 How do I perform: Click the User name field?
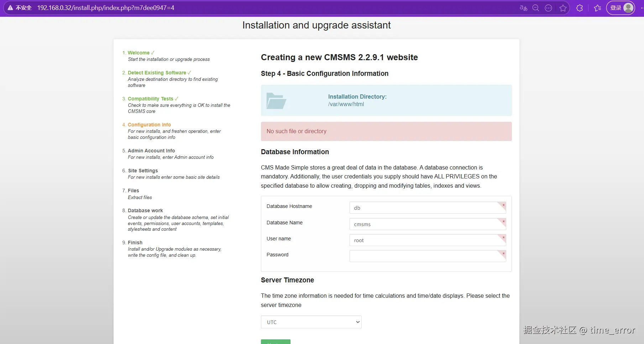pos(428,240)
